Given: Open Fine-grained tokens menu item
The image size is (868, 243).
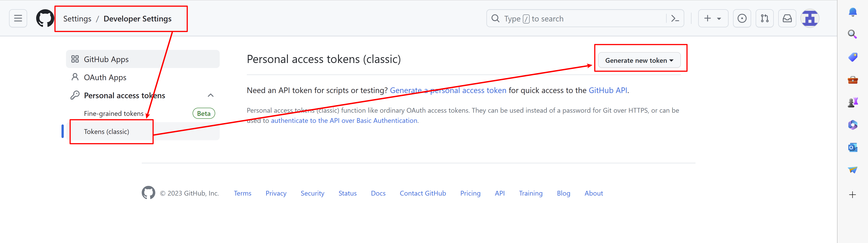Looking at the screenshot, I should (x=113, y=114).
